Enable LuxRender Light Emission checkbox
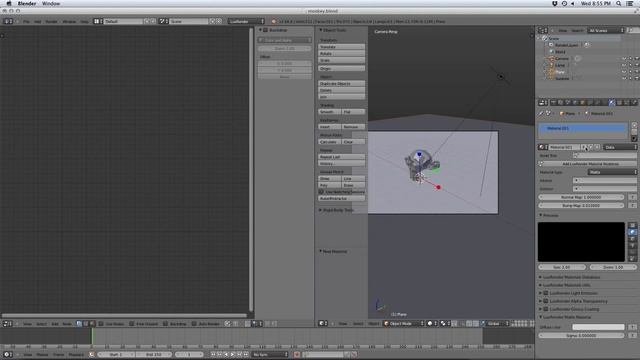Image resolution: width=640 pixels, height=360 pixels. point(546,293)
